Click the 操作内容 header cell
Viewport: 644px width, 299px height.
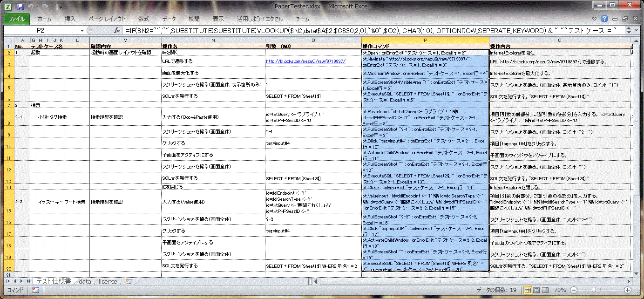[559, 47]
